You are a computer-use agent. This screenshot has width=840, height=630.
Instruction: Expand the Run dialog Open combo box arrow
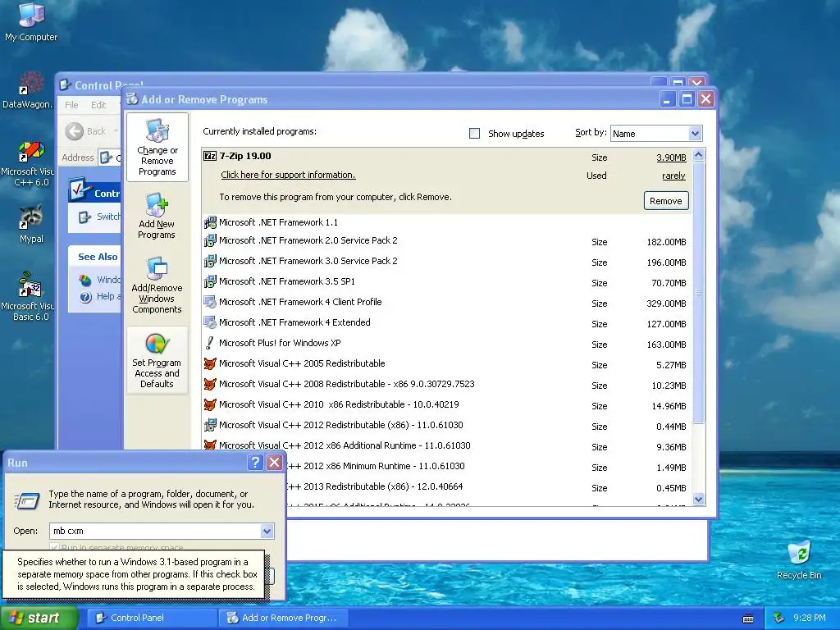[267, 531]
